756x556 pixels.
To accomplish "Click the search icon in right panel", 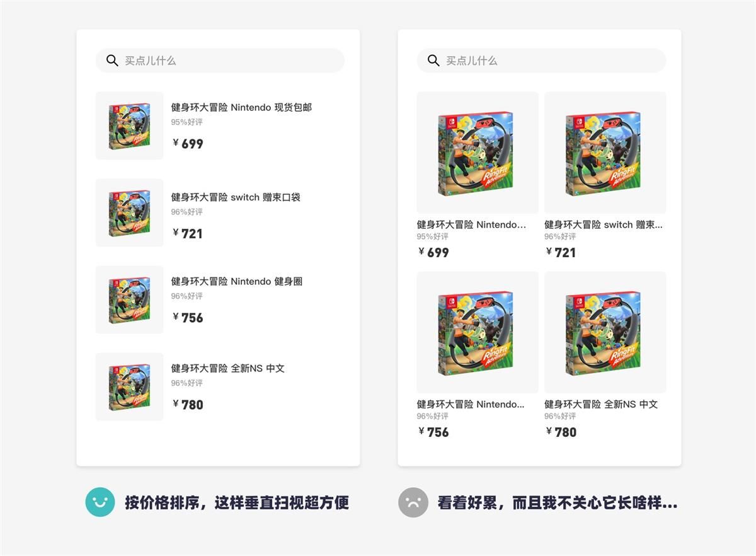I will coord(433,61).
